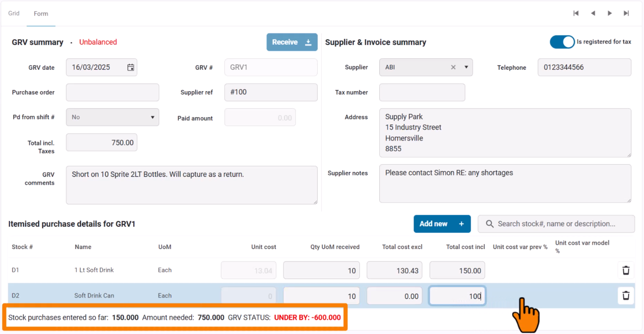Click the Receive button
Viewport: 644px width, 334px height.
click(x=291, y=42)
